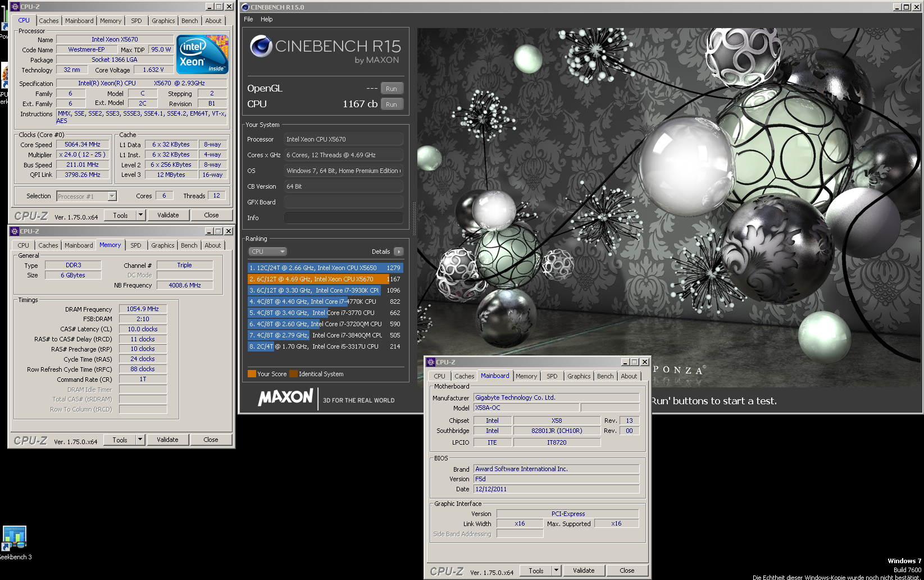924x580 pixels.
Task: Click the BIOS date 12/12/2011 field
Action: point(556,489)
